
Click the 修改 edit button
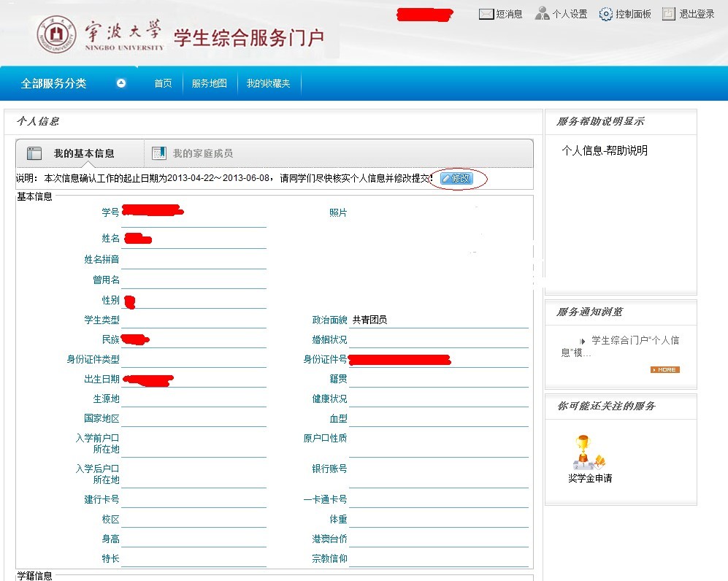(456, 179)
